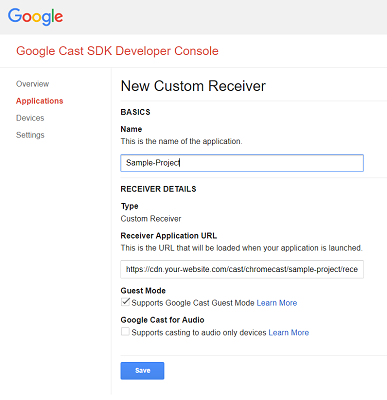The height and width of the screenshot is (400, 387).
Task: Click 'Supports casting to audio only devices' label
Action: (199, 333)
